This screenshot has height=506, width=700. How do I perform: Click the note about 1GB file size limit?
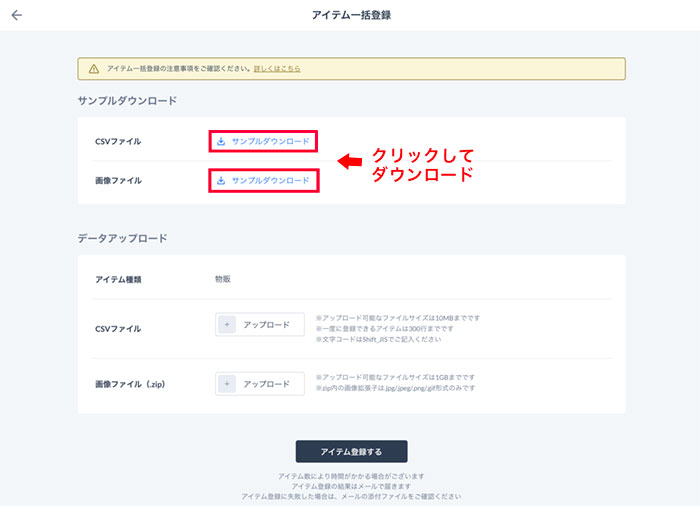pyautogui.click(x=395, y=377)
